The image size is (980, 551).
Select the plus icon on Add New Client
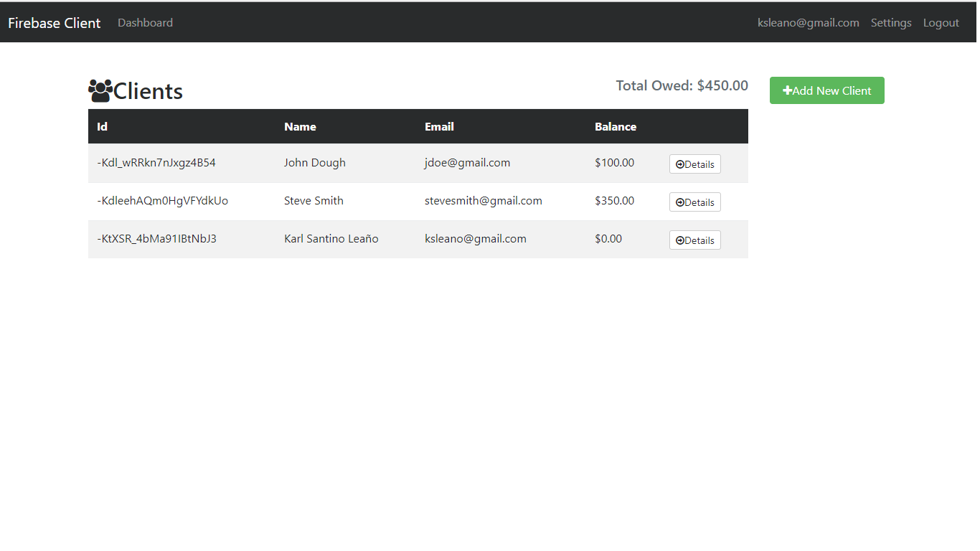[787, 90]
